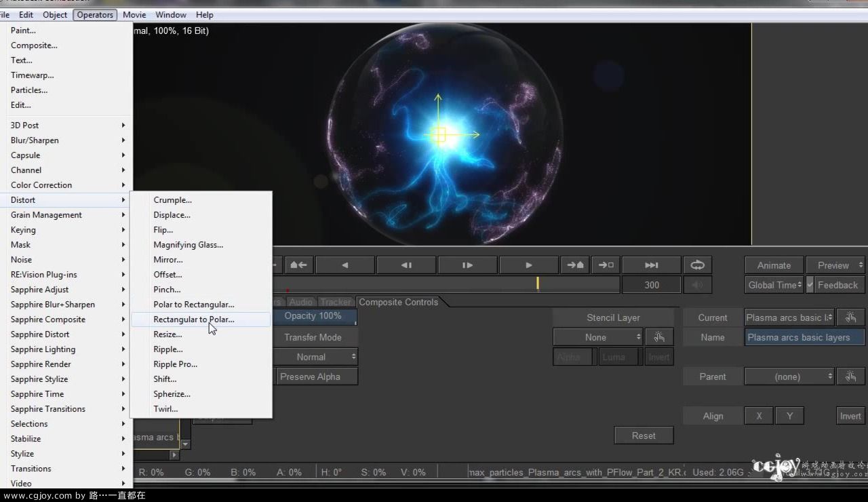
Task: Choose Spherize from Distort submenu
Action: [x=201, y=394]
